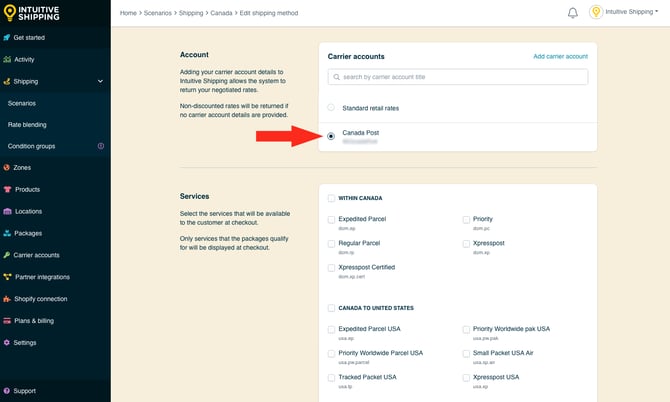The image size is (670, 402).
Task: Click the search magnifier icon
Action: coord(337,77)
